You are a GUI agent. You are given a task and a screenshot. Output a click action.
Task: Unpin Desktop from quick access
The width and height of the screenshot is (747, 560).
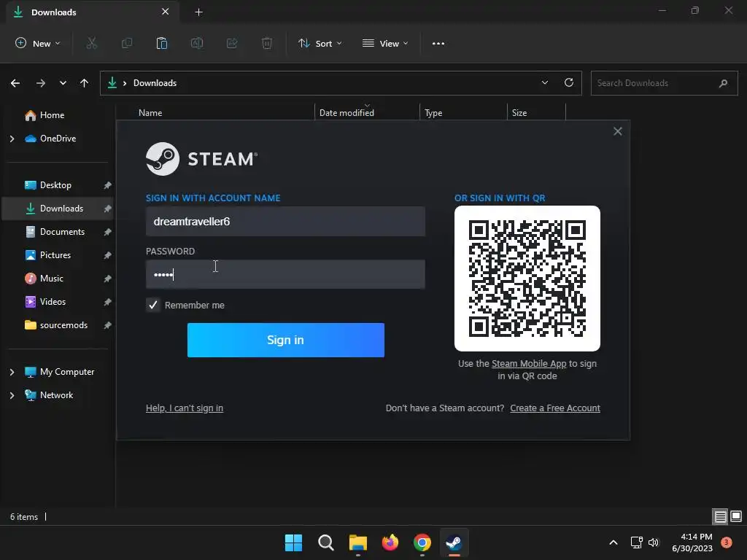[108, 185]
